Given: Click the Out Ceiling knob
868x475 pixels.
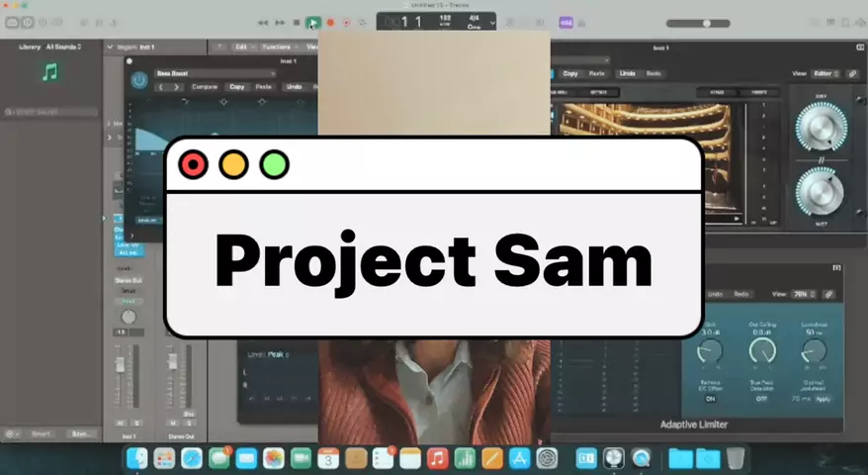Looking at the screenshot, I should click(761, 350).
